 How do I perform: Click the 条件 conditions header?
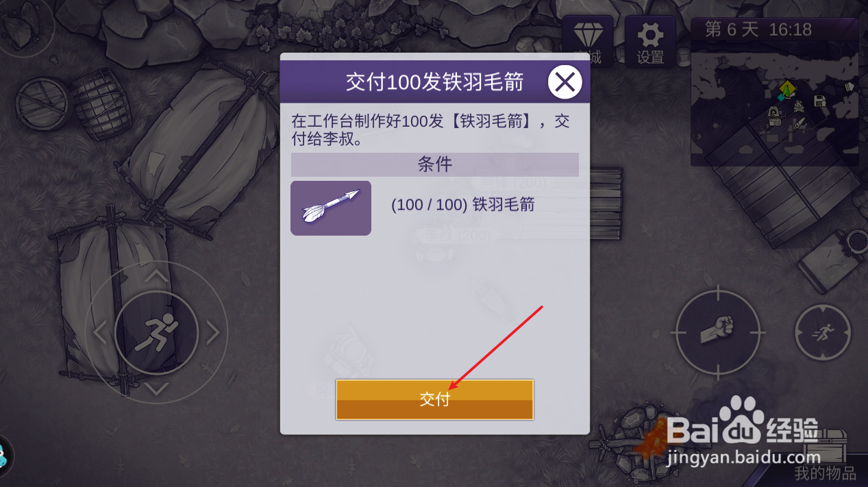tap(435, 164)
